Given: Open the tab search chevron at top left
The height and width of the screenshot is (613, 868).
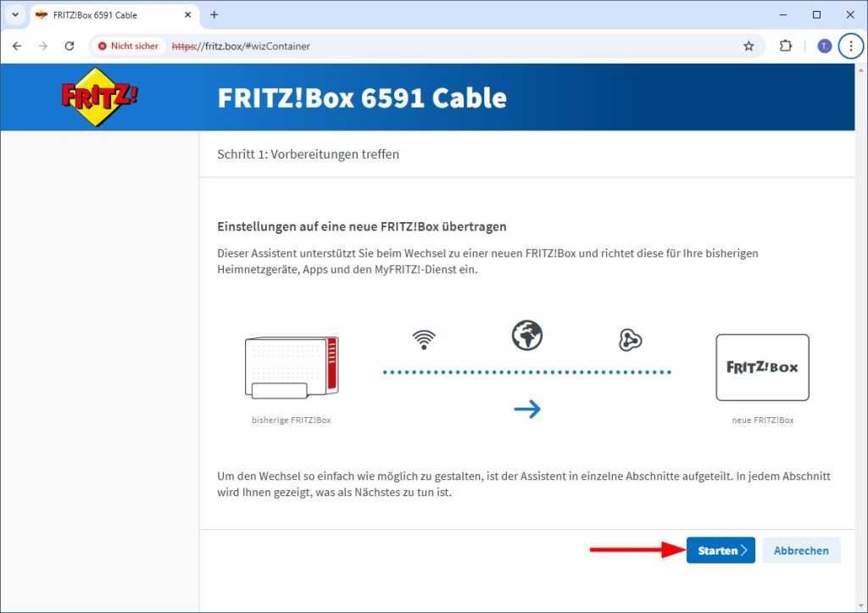Looking at the screenshot, I should click(14, 14).
